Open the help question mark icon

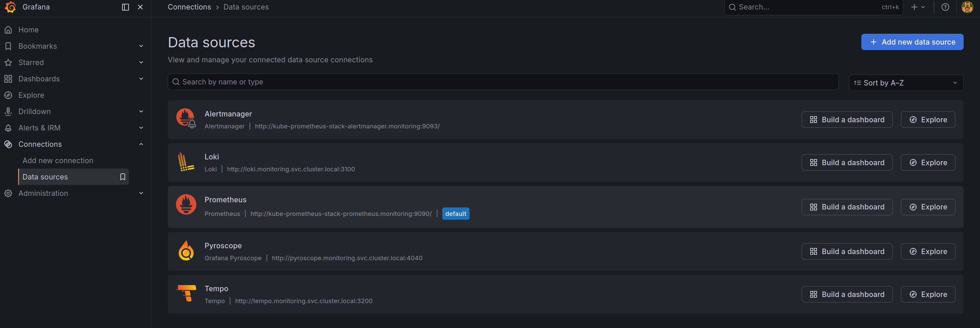[x=945, y=7]
